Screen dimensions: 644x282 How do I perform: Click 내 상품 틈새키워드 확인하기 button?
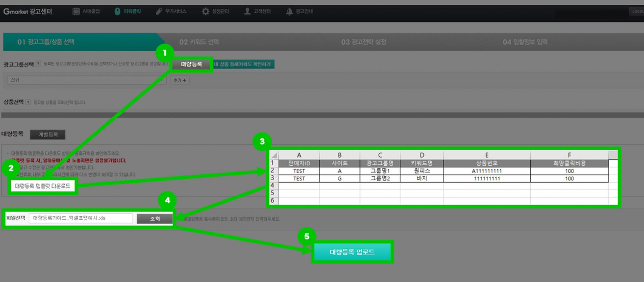(x=244, y=64)
